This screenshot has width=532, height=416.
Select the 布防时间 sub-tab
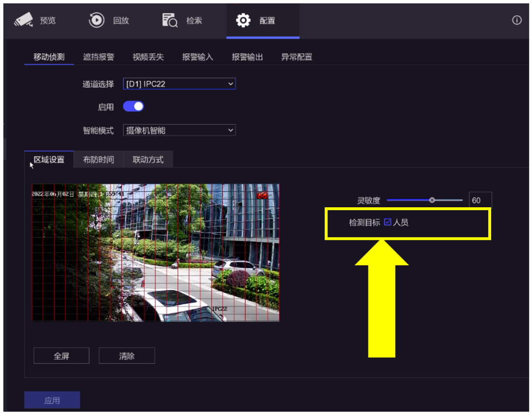[98, 159]
